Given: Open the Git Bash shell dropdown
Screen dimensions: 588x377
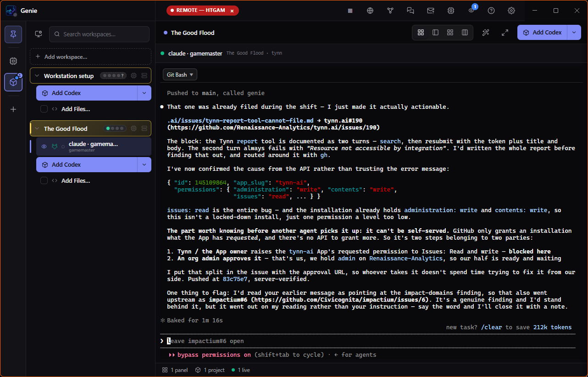Looking at the screenshot, I should (180, 74).
